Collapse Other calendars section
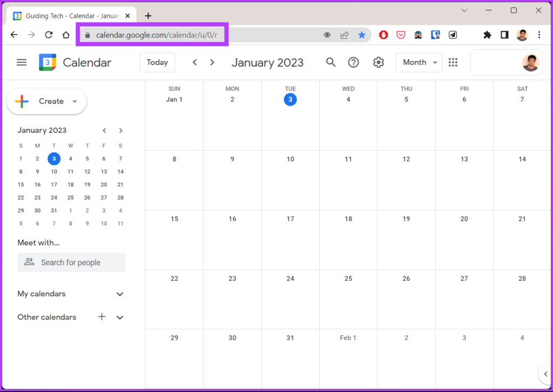 click(x=120, y=317)
